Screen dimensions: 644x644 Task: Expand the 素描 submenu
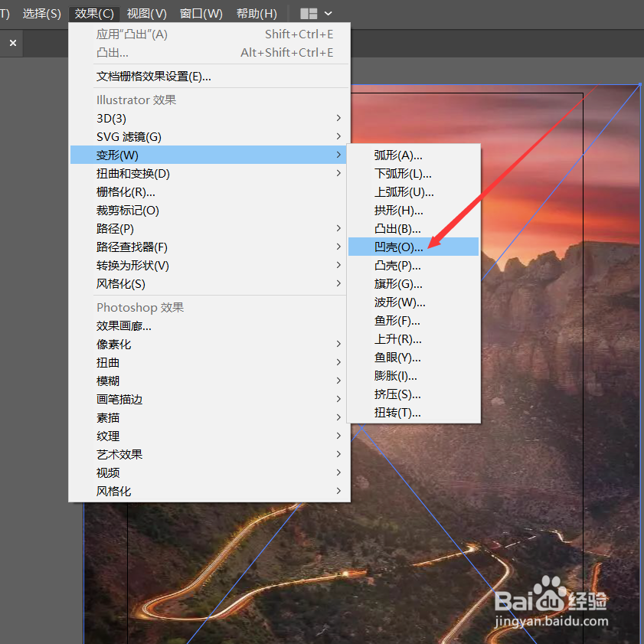click(x=210, y=417)
